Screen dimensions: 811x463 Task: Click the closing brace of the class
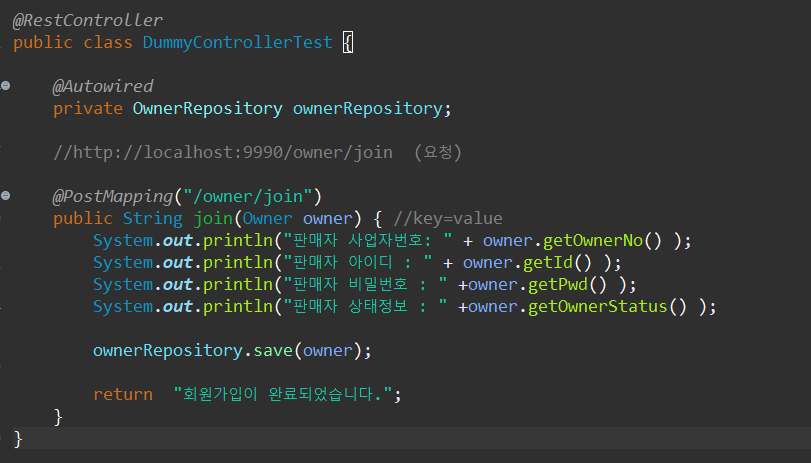[18, 439]
